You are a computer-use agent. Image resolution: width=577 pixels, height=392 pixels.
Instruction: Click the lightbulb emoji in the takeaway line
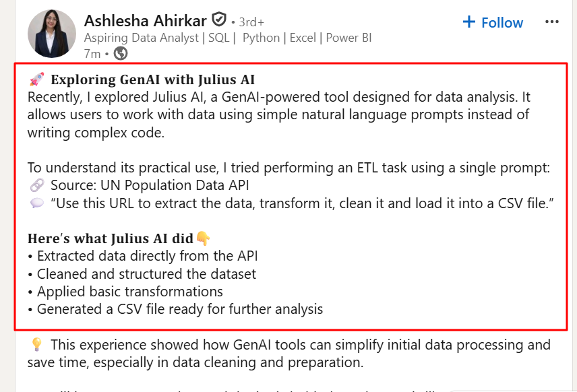(x=37, y=345)
